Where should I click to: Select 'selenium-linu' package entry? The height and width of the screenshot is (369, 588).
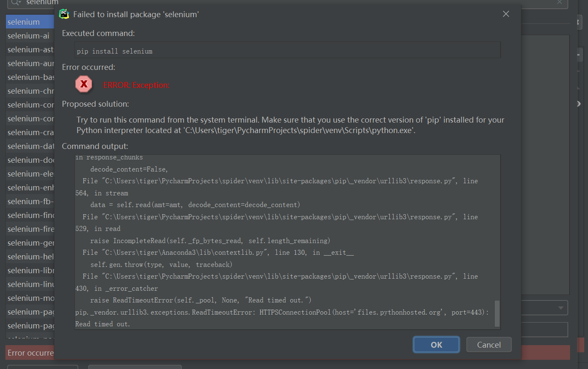coord(30,284)
